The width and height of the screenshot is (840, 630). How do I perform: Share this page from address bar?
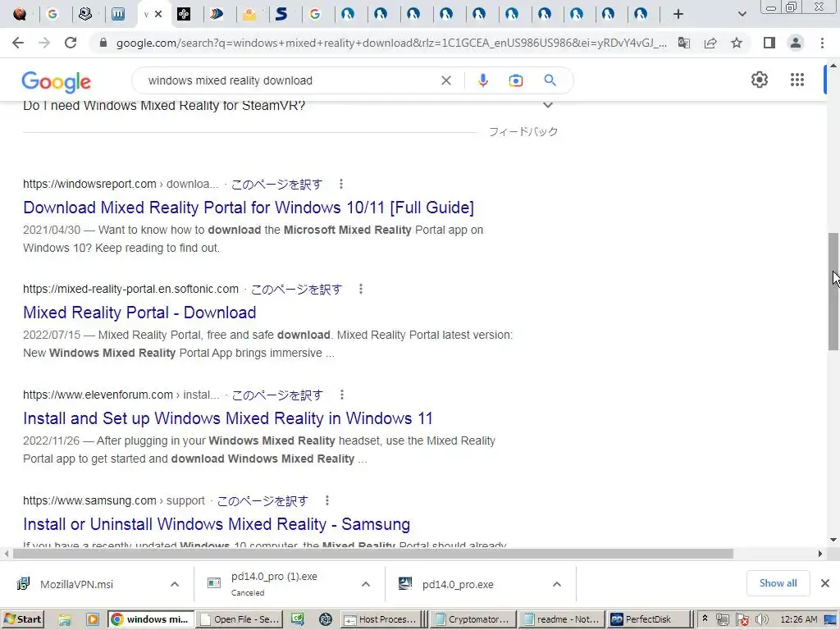point(710,43)
